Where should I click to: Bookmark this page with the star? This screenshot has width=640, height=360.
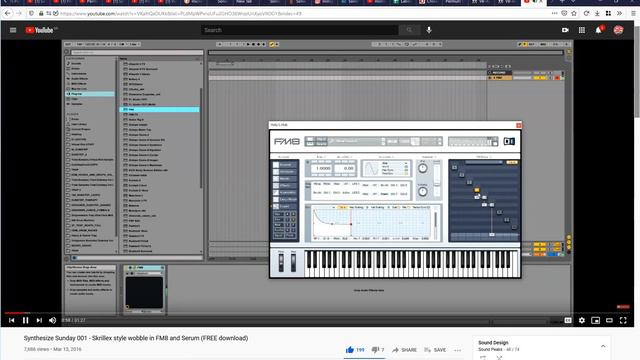pos(574,13)
